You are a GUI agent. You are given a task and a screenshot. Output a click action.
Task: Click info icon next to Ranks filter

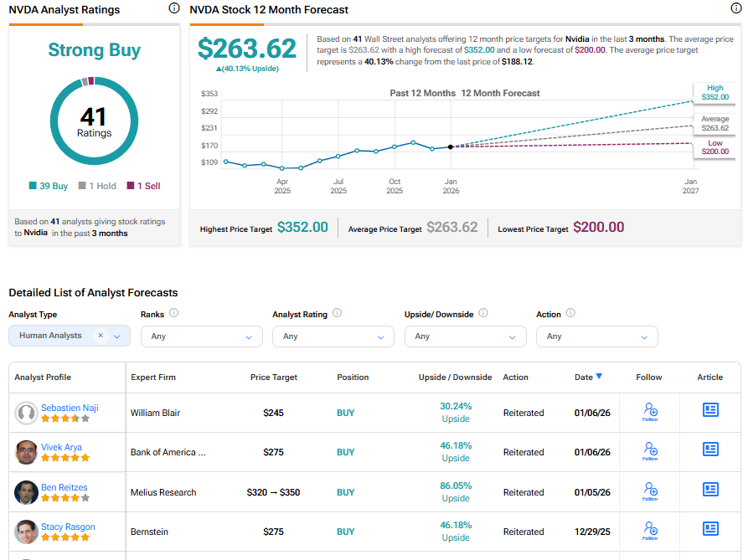173,314
